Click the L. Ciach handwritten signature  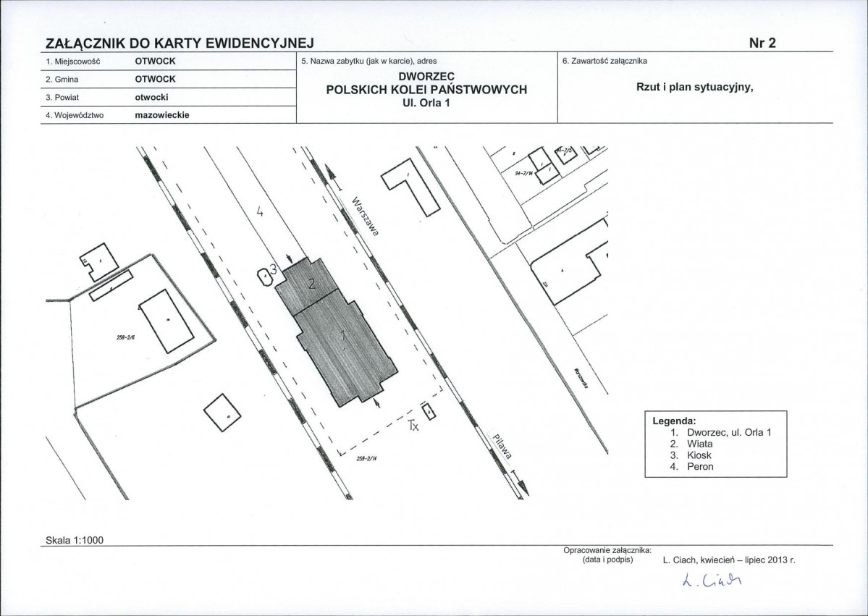(712, 580)
